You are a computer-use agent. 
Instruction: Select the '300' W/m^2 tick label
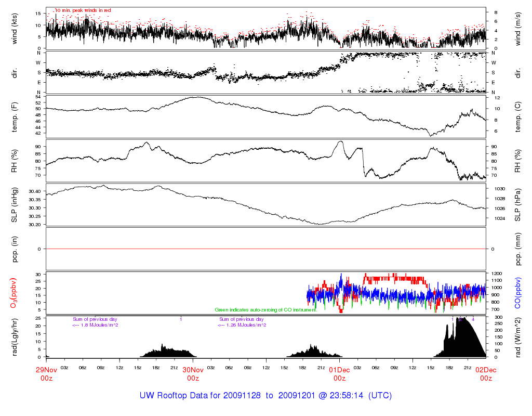click(x=498, y=317)
